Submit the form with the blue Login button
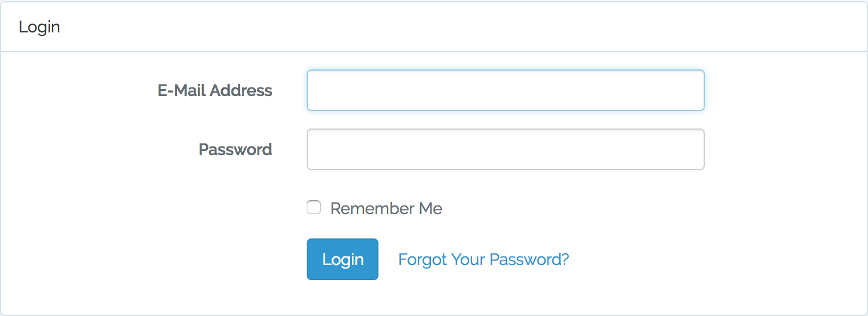Image resolution: width=868 pixels, height=316 pixels. (x=343, y=259)
